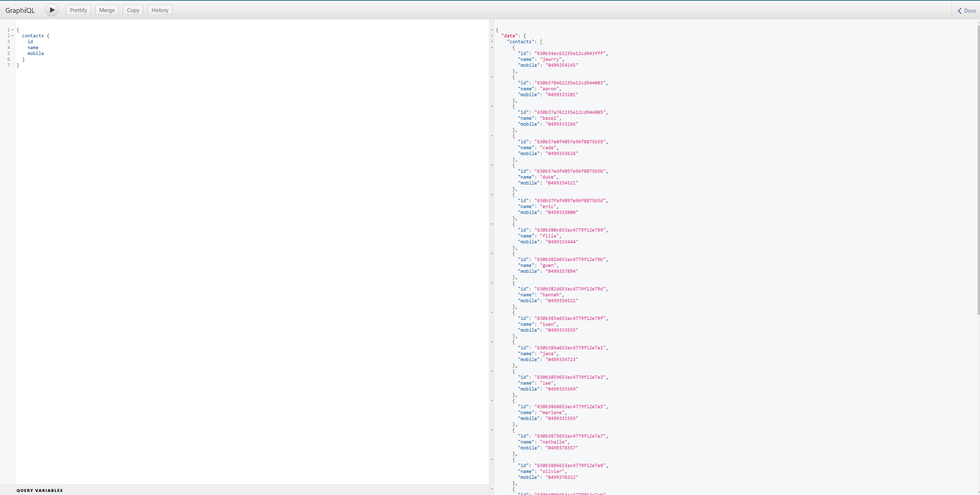
Task: Fold the jewrry contact entry in results
Action: (492, 48)
